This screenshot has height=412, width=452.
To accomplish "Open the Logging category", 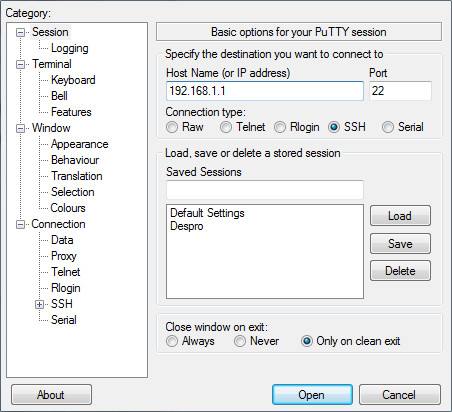I will pos(70,48).
